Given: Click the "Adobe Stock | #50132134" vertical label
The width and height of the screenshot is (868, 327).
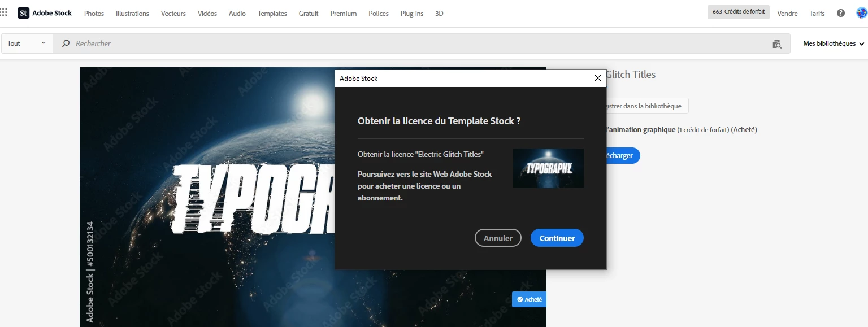Looking at the screenshot, I should pos(90,272).
